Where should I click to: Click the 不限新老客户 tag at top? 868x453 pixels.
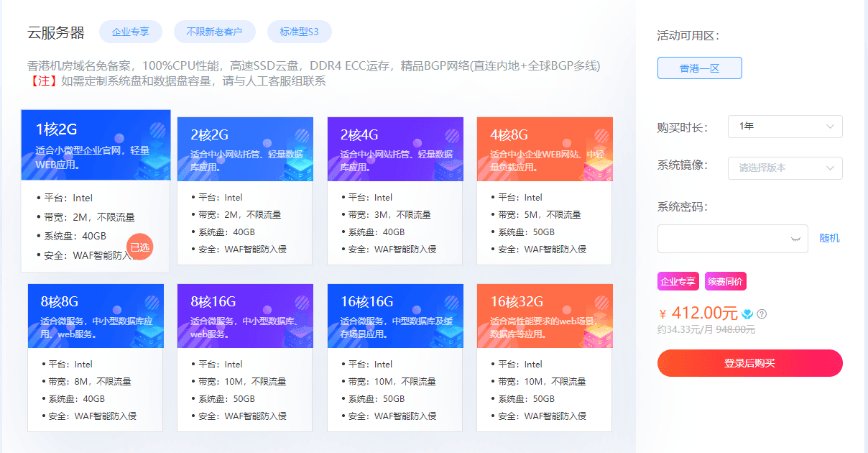pos(214,31)
